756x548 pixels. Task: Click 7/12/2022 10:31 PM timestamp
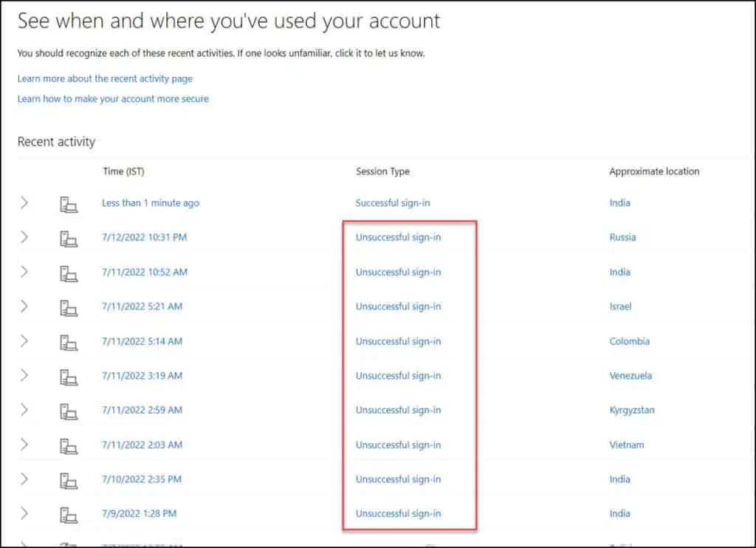pyautogui.click(x=144, y=237)
